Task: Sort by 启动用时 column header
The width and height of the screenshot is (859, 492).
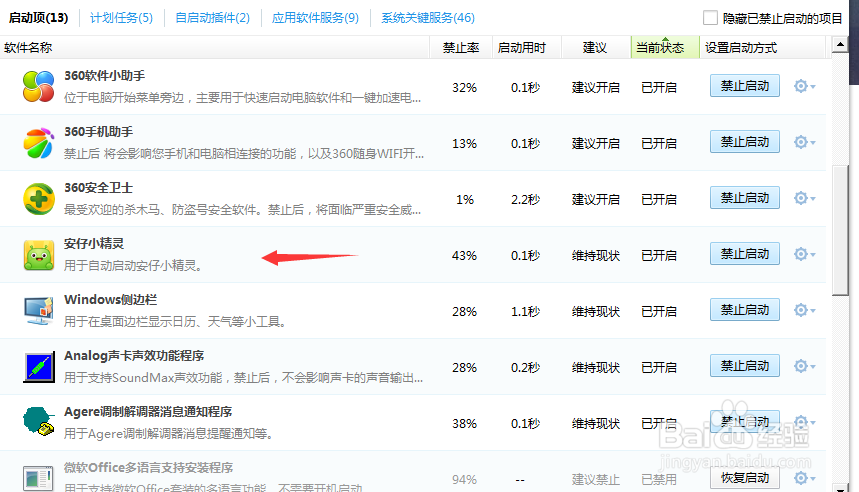Action: [527, 48]
